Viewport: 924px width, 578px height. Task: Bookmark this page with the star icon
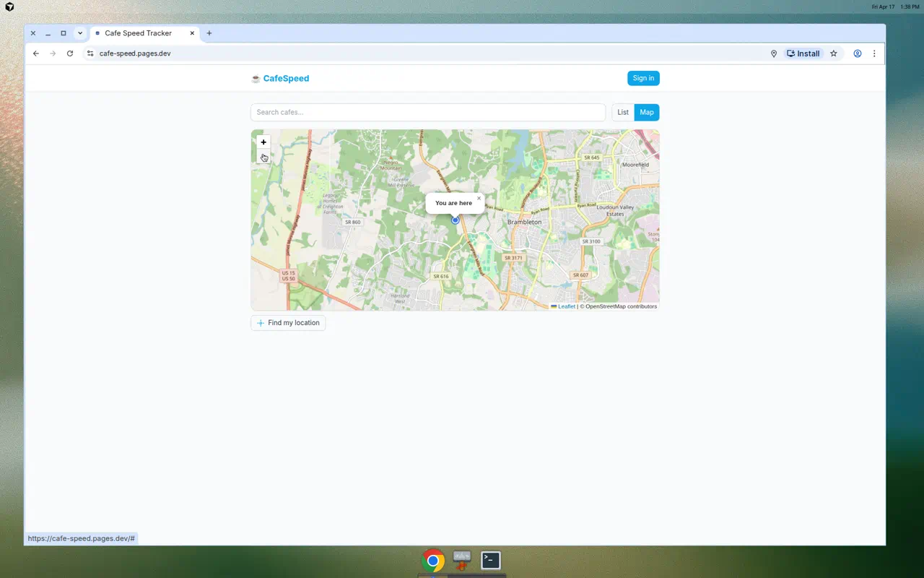coord(834,53)
